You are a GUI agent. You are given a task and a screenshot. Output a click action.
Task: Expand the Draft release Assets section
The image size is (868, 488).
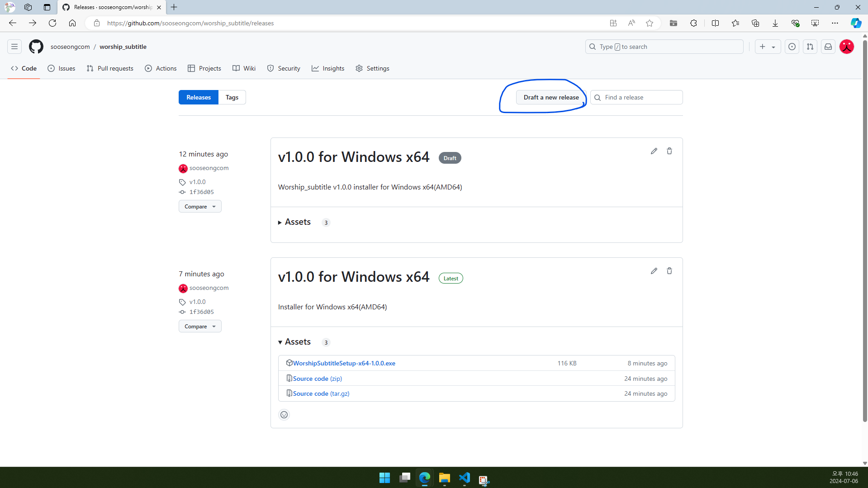pyautogui.click(x=294, y=222)
